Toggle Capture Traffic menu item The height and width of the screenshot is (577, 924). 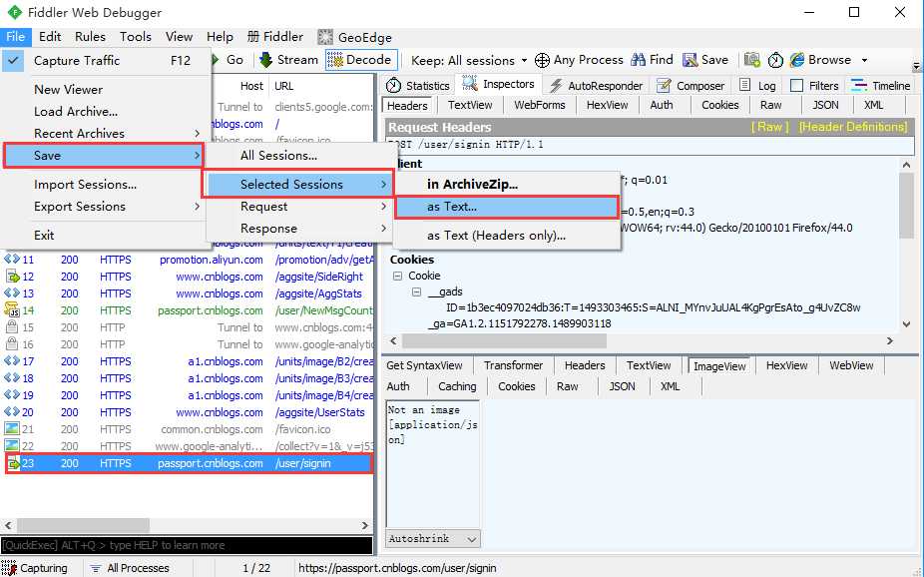click(x=105, y=60)
